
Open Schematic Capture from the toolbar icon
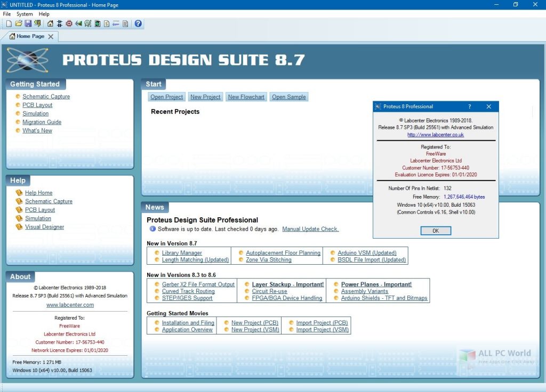(60, 23)
